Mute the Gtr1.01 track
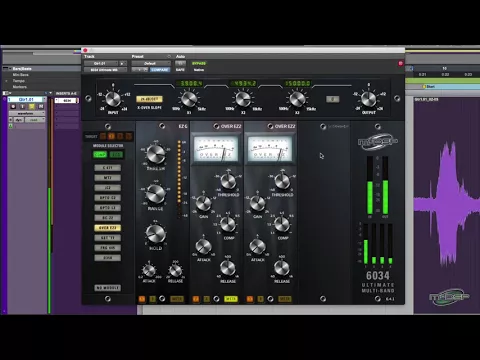This screenshot has height=360, width=480. pyautogui.click(x=41, y=107)
